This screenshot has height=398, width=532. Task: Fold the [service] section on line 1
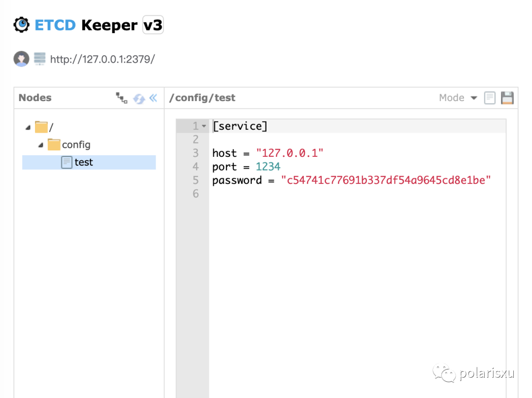(204, 126)
